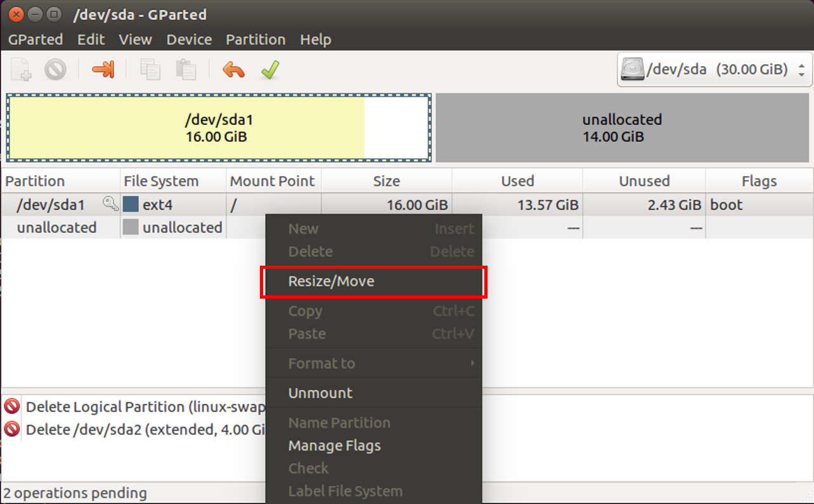Click Label File System in context menu
Screen dimensions: 814x504
(374, 491)
